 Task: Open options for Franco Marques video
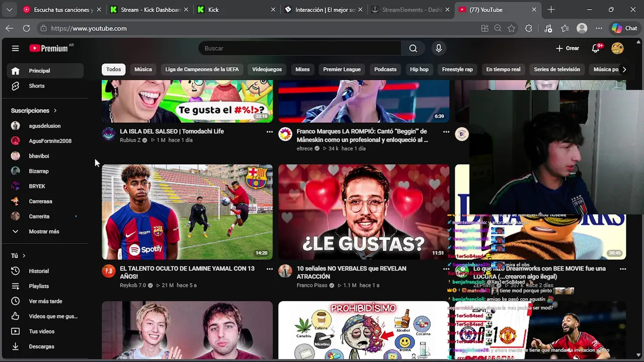tap(446, 132)
